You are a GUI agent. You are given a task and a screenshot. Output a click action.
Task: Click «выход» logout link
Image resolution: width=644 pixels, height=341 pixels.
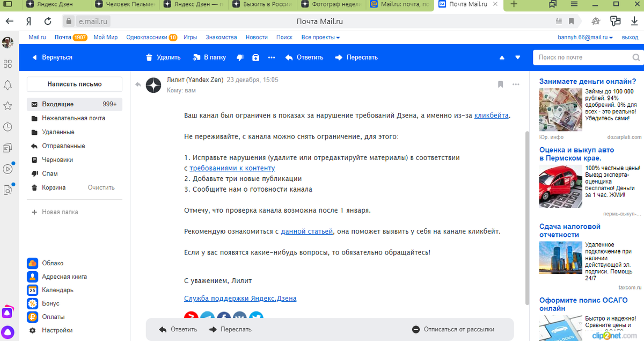coord(630,38)
